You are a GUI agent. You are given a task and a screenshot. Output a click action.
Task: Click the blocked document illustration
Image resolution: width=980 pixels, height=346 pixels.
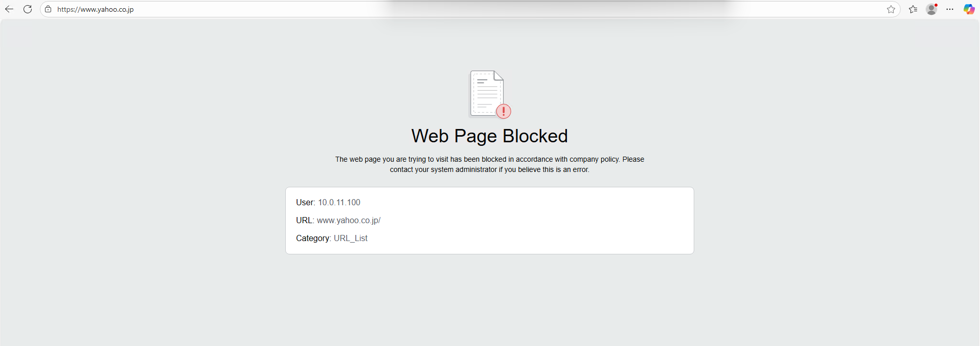pyautogui.click(x=486, y=93)
